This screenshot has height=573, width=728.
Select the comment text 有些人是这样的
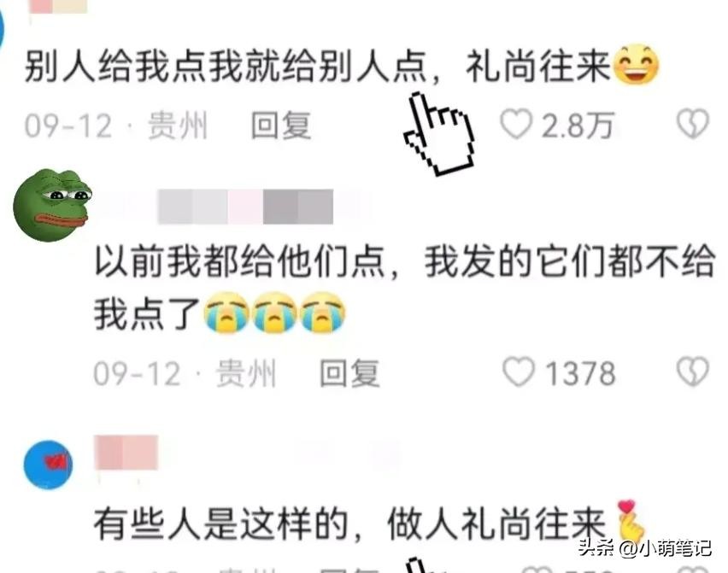[x=220, y=524]
